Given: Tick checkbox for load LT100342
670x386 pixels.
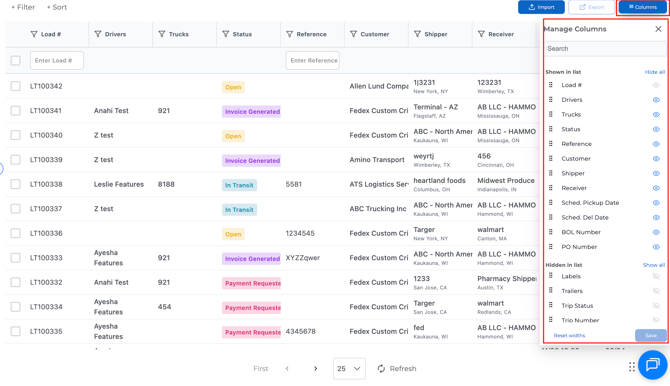Looking at the screenshot, I should click(15, 86).
